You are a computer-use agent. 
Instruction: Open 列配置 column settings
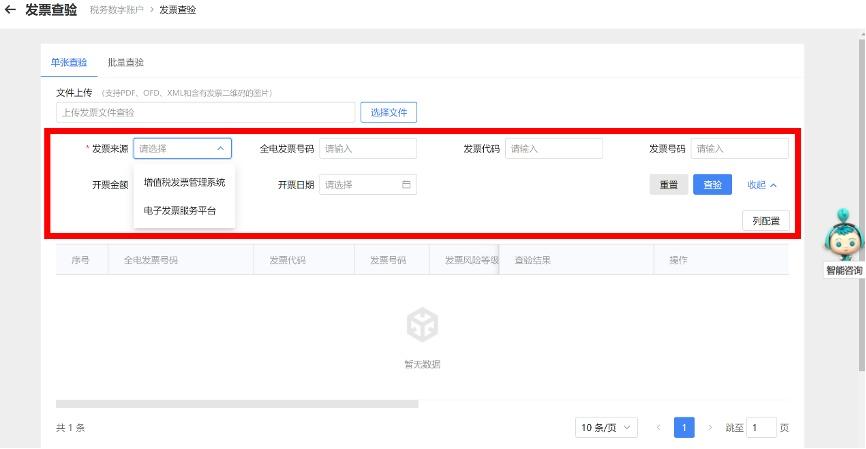765,221
